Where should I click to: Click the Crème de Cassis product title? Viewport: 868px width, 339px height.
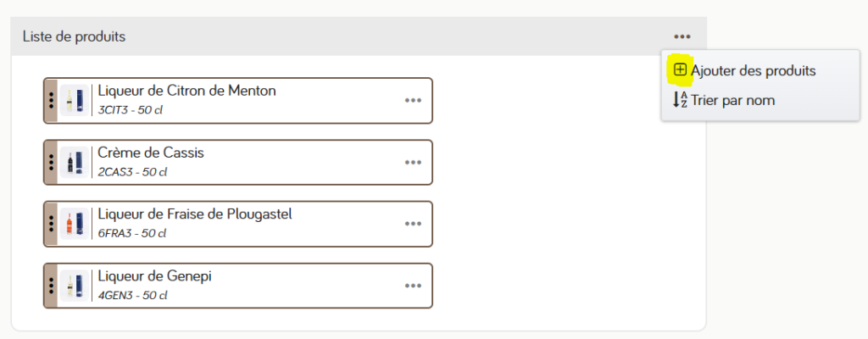coord(151,153)
